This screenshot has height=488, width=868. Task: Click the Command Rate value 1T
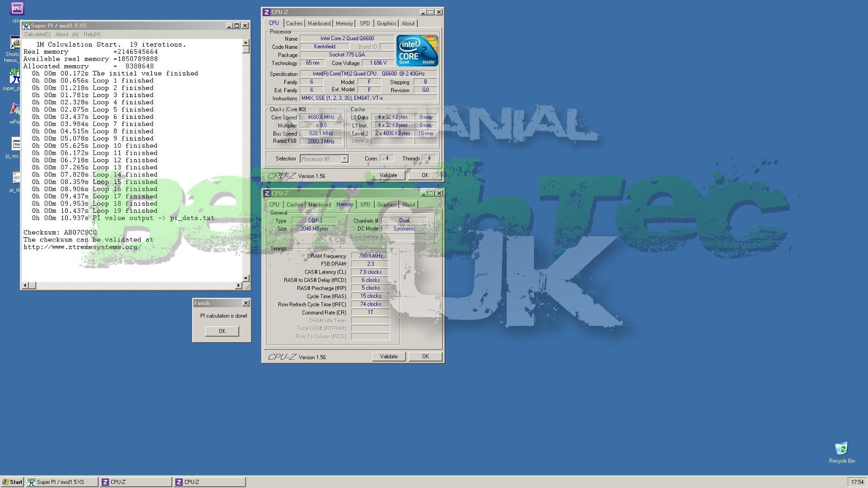point(371,313)
